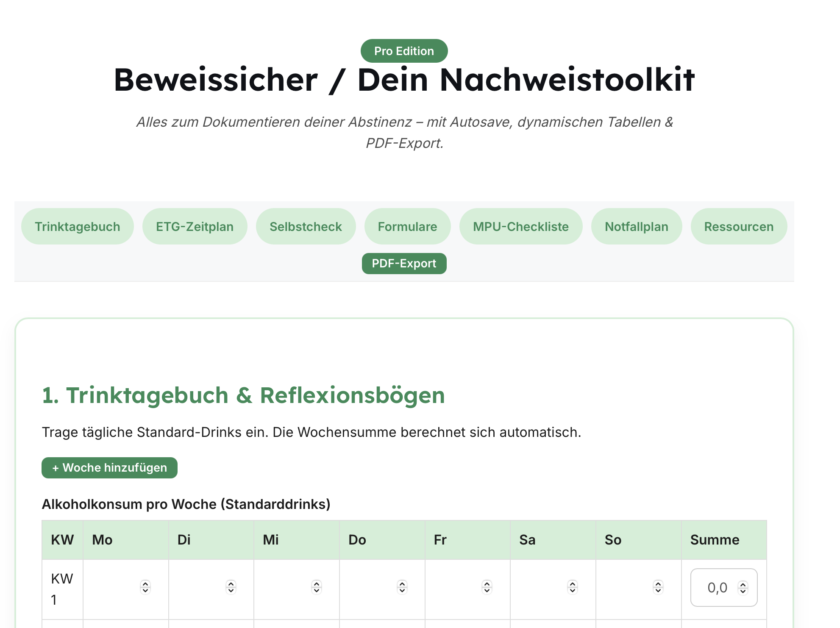Click the Di stepper arrows in KW 1
Screen dimensions: 840x628
231,587
